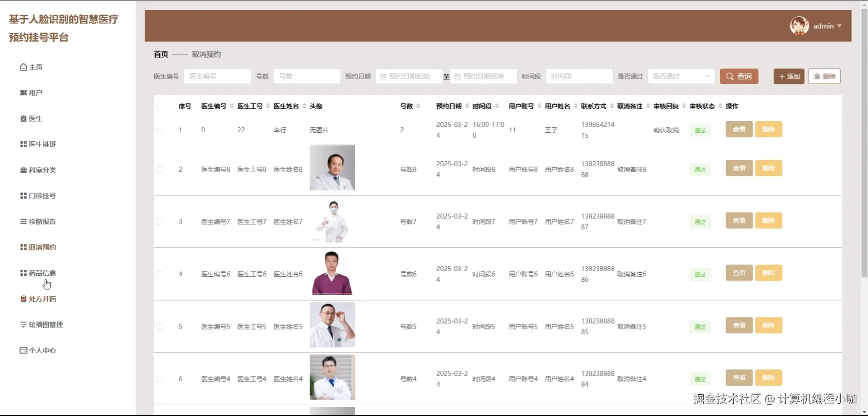
Task: Click the home icon beside 主页
Action: click(23, 67)
